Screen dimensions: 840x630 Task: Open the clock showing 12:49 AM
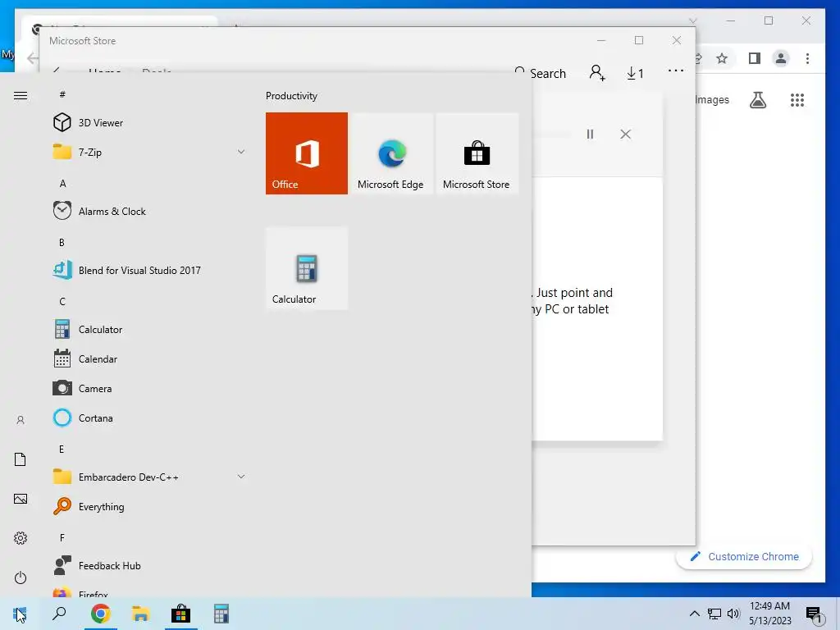click(x=769, y=614)
